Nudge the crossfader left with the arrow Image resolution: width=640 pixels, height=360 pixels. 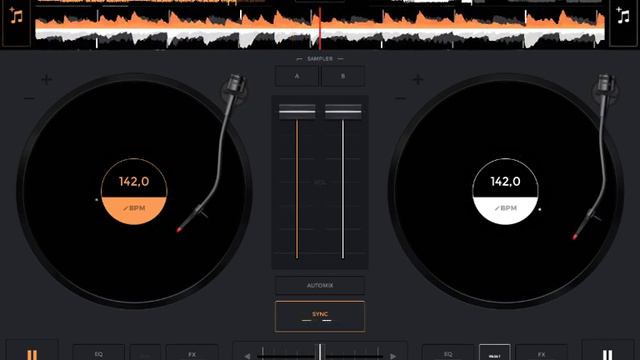click(x=247, y=356)
